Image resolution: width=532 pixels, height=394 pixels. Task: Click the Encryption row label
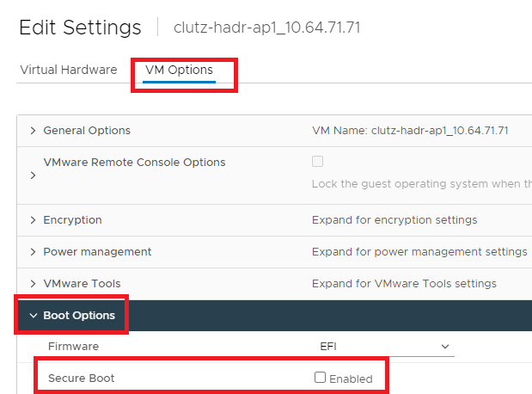tap(72, 220)
